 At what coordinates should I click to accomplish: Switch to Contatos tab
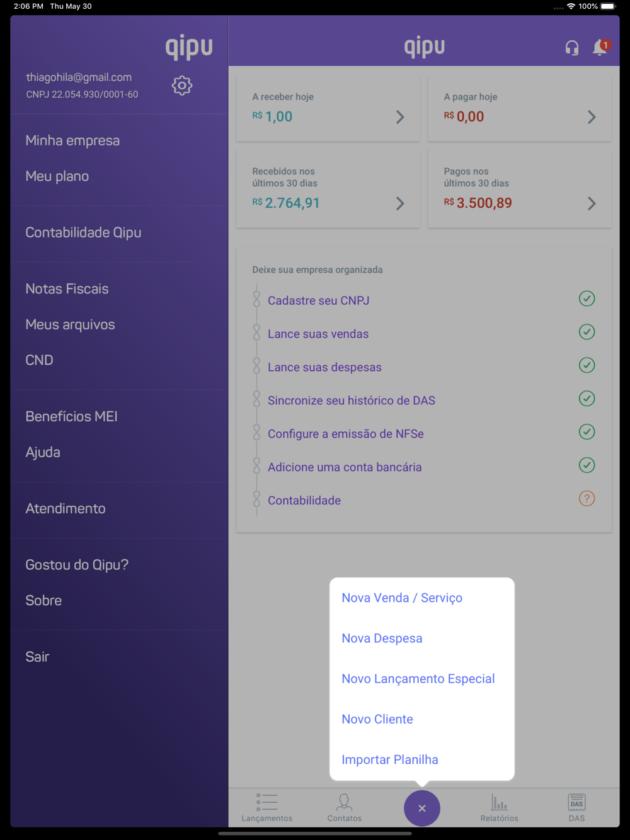pyautogui.click(x=344, y=807)
